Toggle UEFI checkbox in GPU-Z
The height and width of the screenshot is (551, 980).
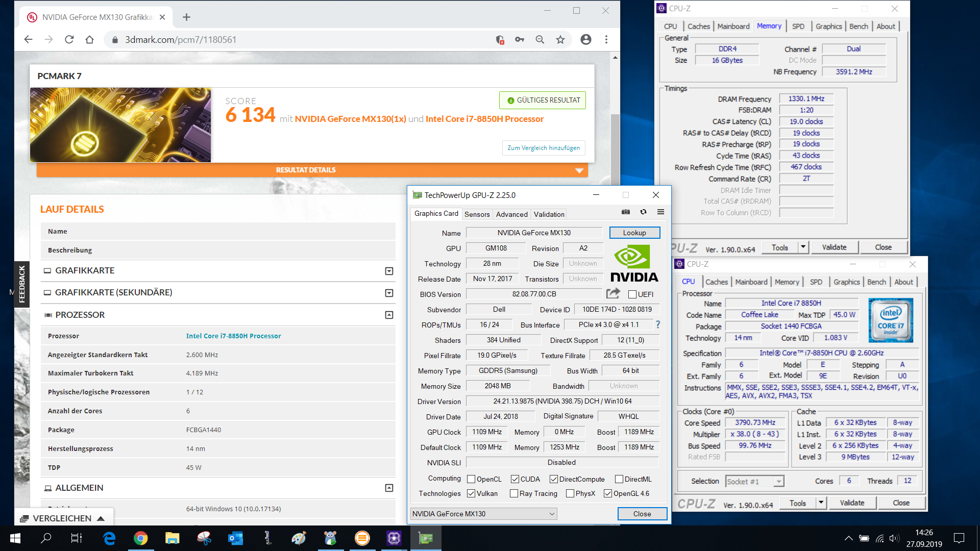click(632, 294)
